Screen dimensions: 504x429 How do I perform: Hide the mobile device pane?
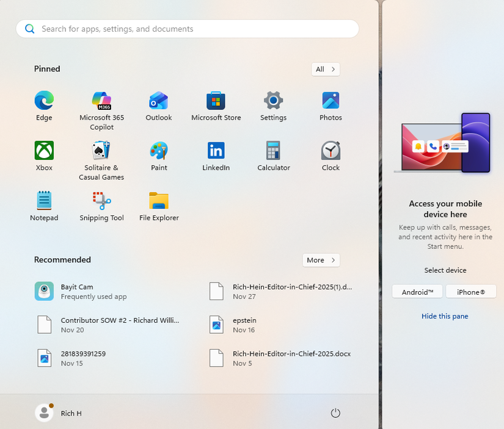click(x=445, y=316)
